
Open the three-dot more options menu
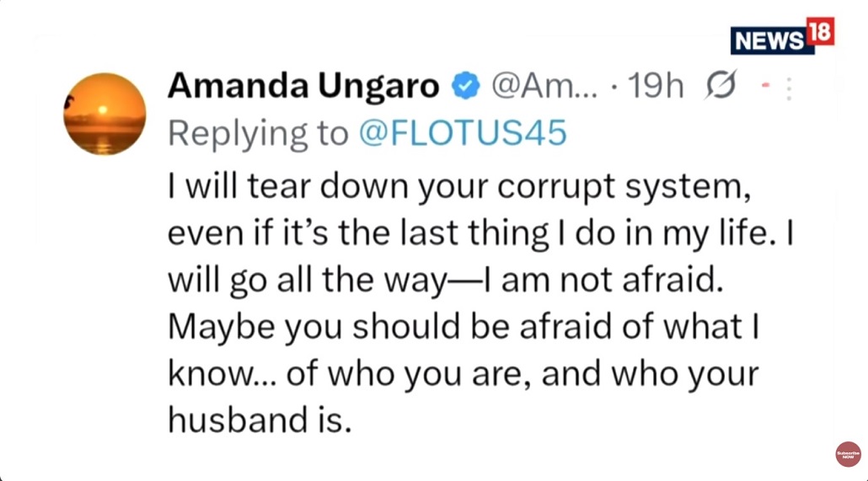pyautogui.click(x=789, y=88)
